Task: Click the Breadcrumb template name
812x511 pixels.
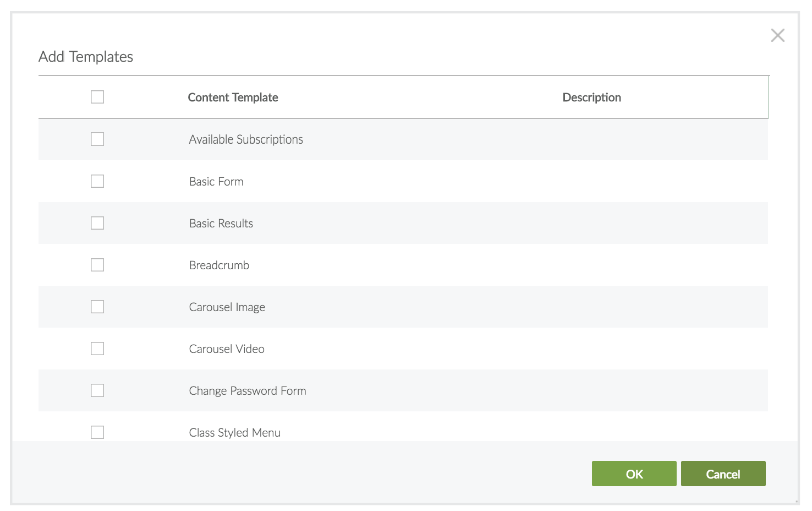Action: (x=219, y=265)
